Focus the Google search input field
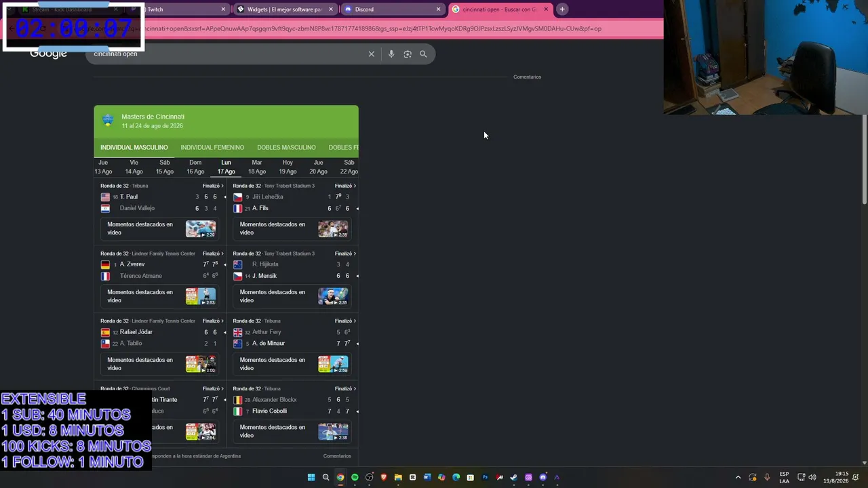868x488 pixels. click(227, 54)
